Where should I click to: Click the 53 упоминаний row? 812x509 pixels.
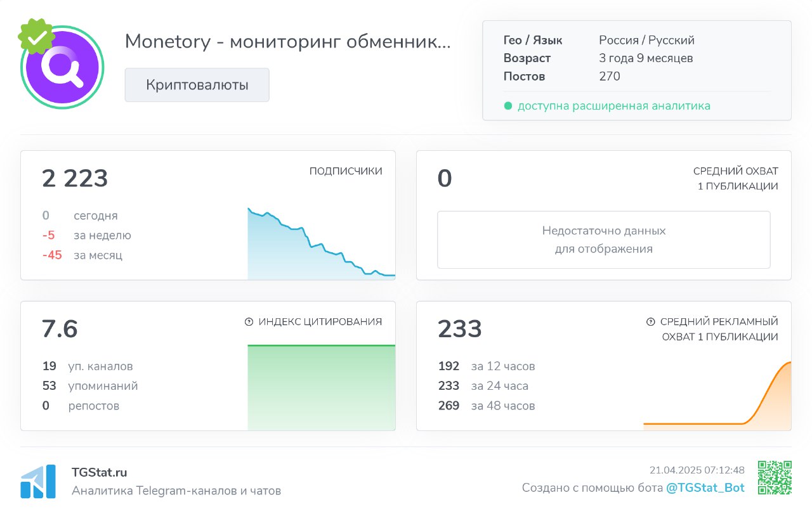(90, 386)
